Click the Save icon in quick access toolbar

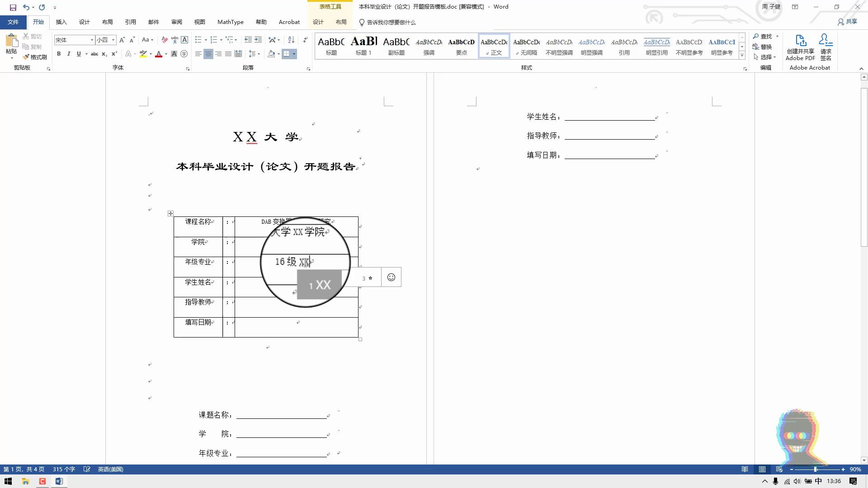pos(13,7)
